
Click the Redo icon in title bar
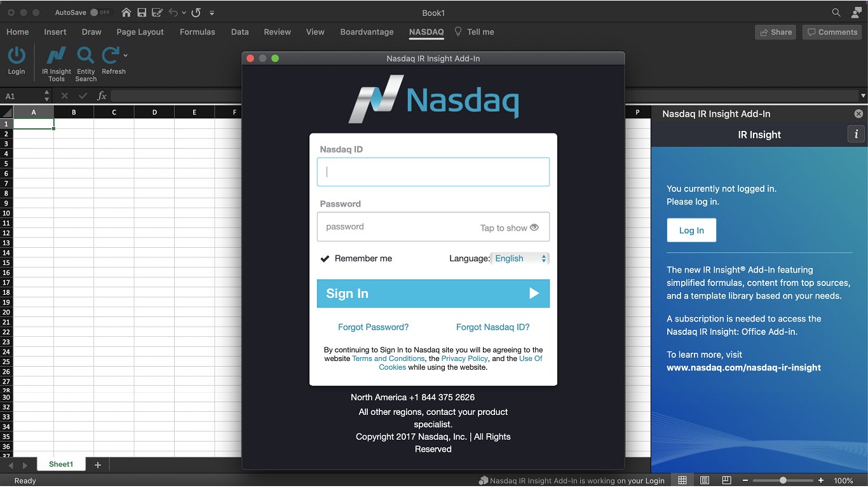[x=196, y=13]
